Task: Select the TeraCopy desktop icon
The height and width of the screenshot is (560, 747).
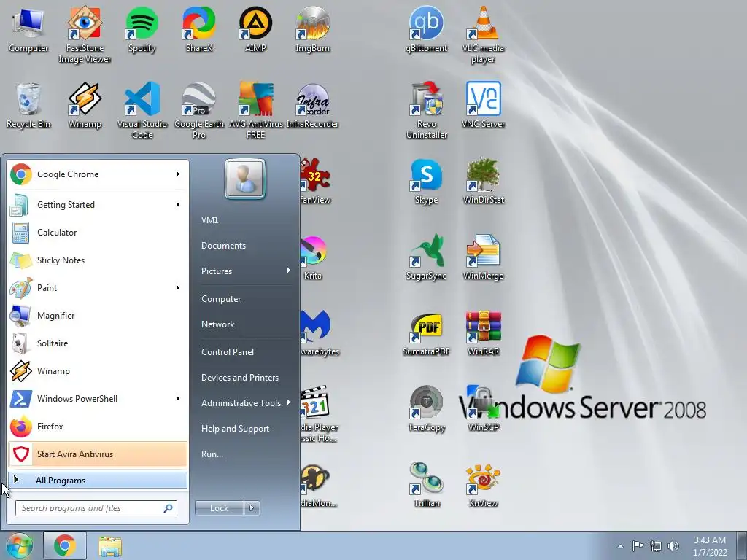Action: 426,409
